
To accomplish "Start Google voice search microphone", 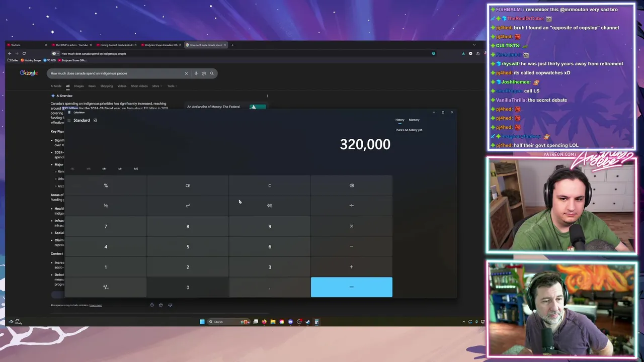I will (196, 73).
